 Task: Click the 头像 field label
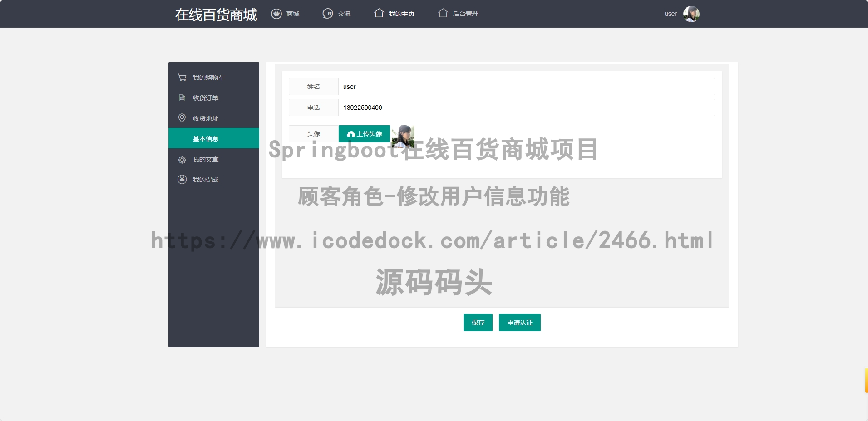pos(314,134)
